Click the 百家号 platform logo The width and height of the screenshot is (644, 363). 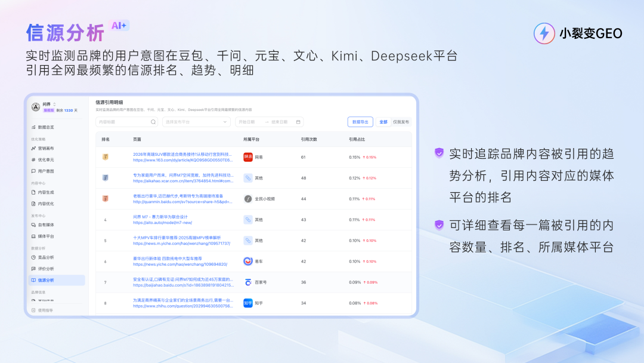(247, 282)
